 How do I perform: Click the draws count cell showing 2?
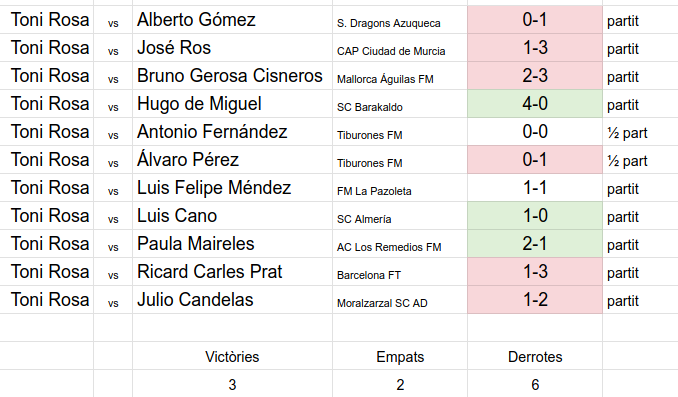point(400,384)
